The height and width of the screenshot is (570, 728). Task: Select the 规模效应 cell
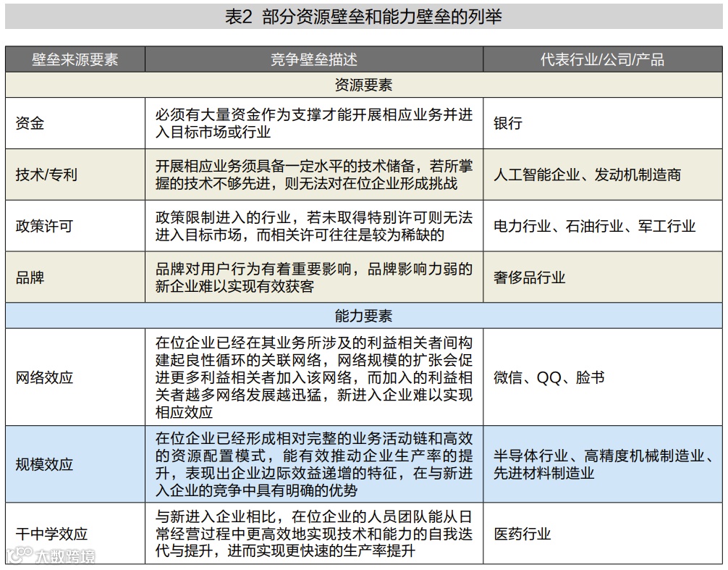coord(75,464)
